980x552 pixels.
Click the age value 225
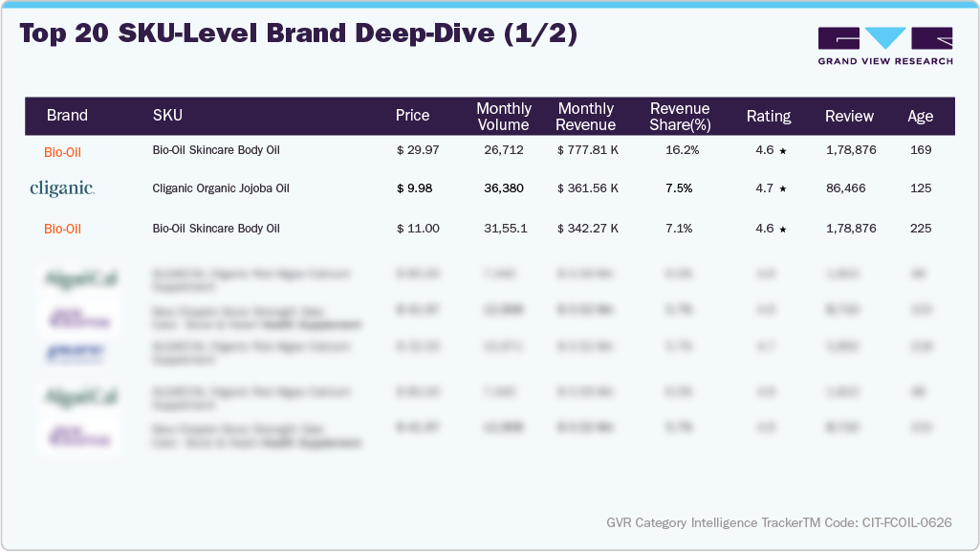tap(921, 229)
